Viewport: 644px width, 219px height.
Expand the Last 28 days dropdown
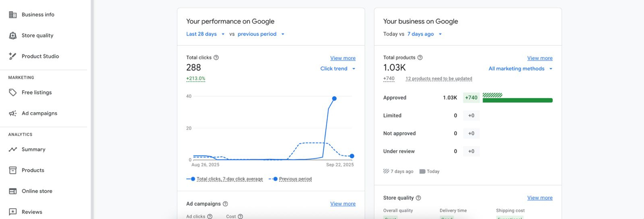[205, 34]
